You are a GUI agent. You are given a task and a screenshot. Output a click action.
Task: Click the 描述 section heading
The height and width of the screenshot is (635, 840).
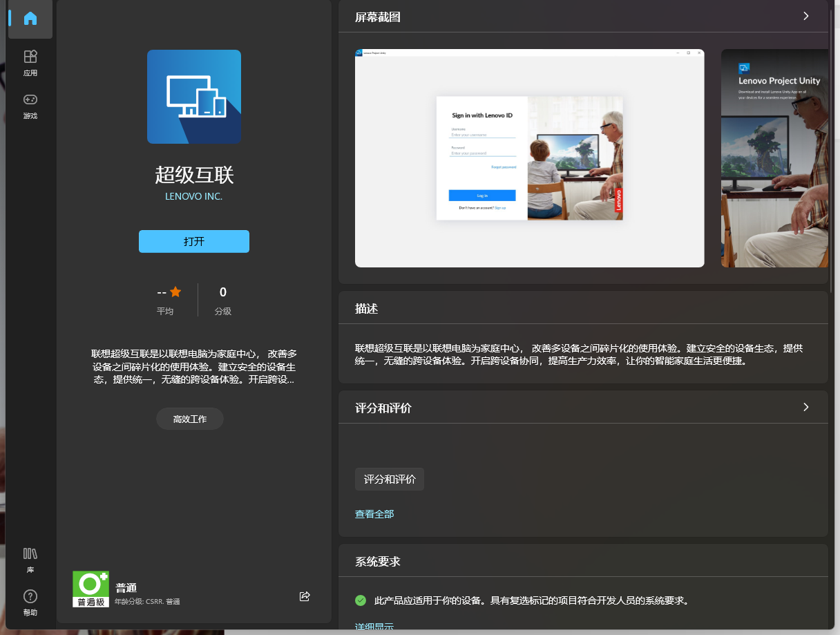(367, 309)
